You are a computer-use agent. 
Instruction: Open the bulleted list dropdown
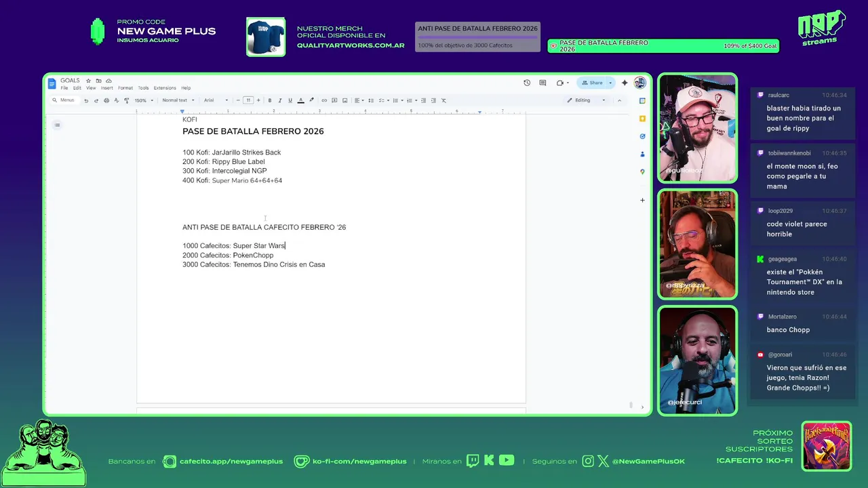(398, 100)
